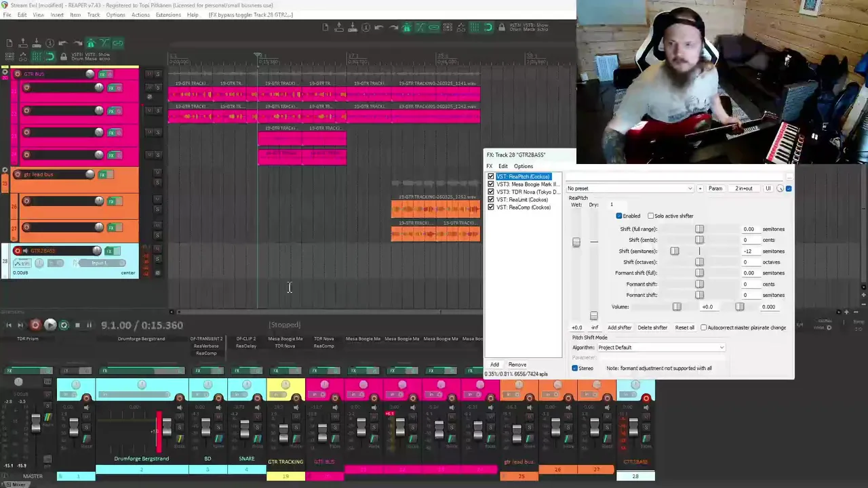This screenshot has height=488, width=868.
Task: Click trim envelope button on GTR2BASS track
Action: point(22,263)
